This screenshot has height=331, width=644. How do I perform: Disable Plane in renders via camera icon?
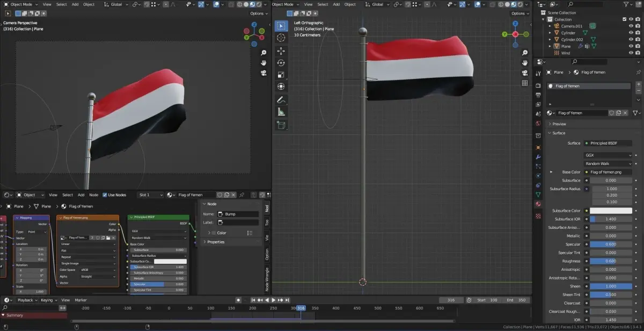tap(638, 46)
